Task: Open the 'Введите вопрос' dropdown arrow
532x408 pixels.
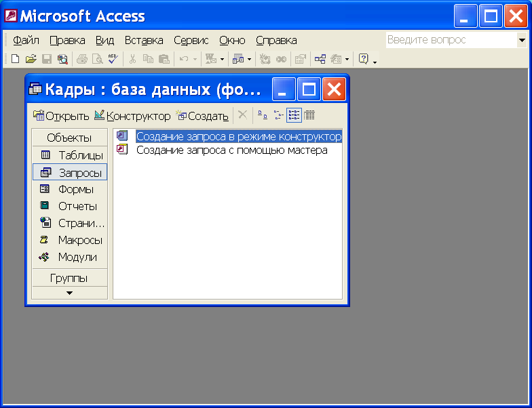Action: 522,41
